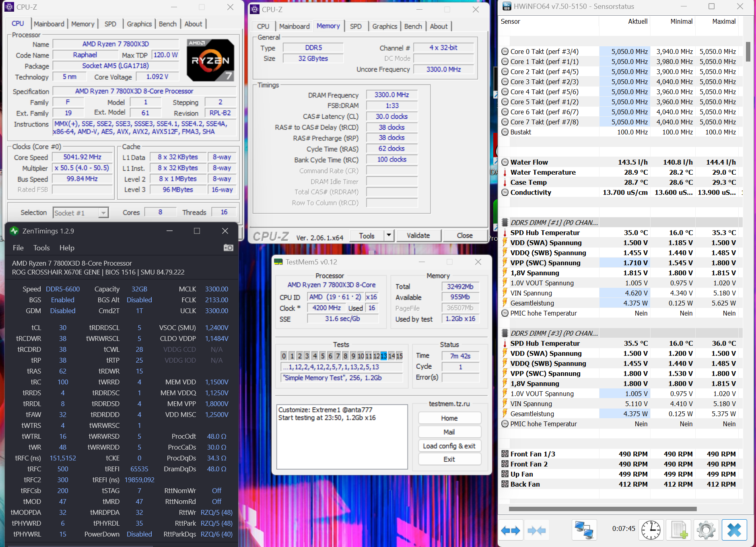Click the icon beside Bustakt sensor
This screenshot has width=756, height=547.
505,132
